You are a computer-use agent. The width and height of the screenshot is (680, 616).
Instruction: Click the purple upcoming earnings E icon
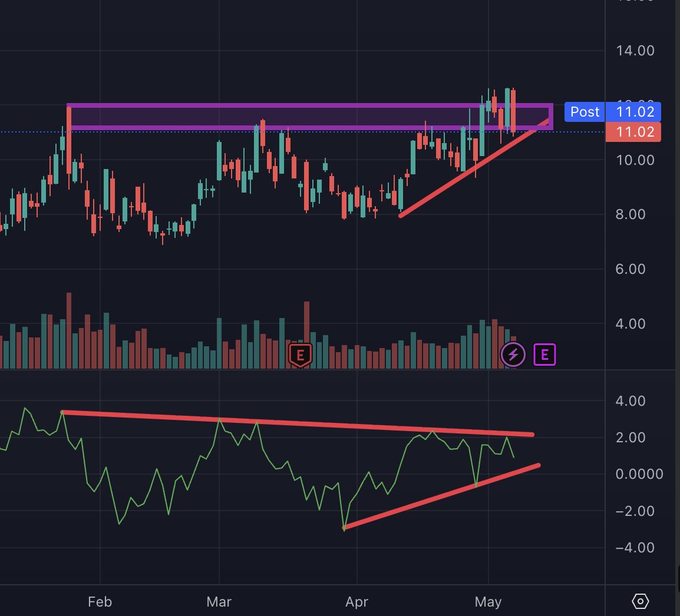pos(544,355)
